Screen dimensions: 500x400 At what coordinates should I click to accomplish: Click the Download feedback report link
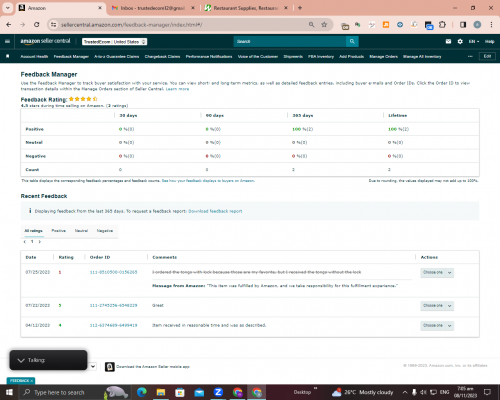tap(215, 211)
